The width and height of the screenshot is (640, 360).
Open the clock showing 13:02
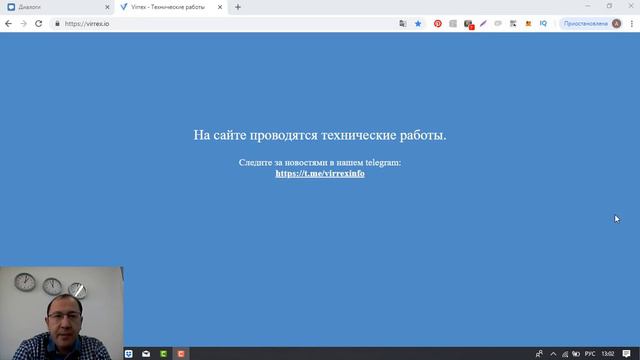608,354
